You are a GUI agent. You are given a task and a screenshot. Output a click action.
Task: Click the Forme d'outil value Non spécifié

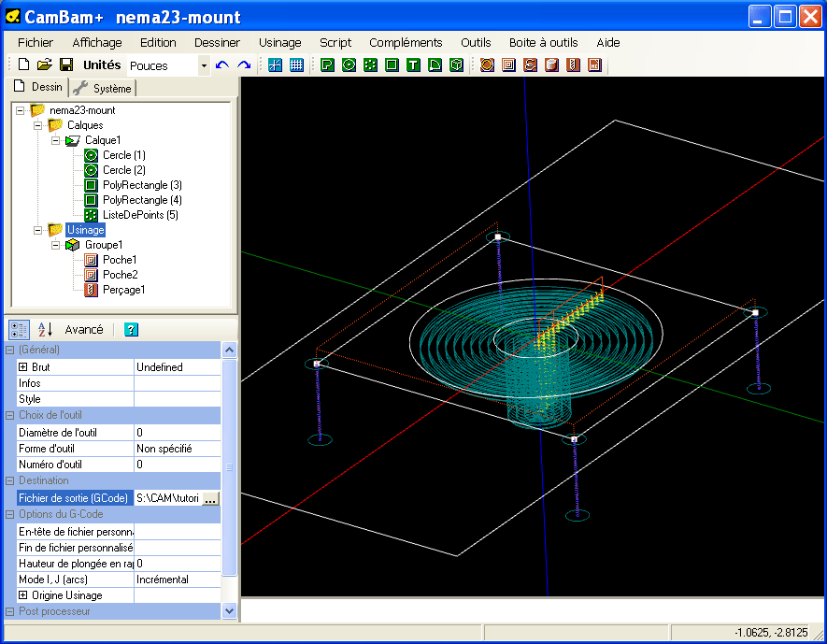[x=178, y=449]
